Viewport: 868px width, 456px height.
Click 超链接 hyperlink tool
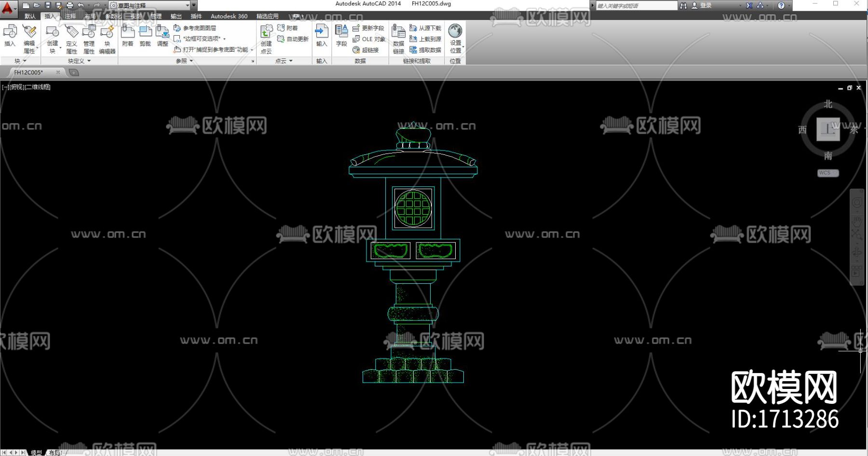[x=366, y=50]
